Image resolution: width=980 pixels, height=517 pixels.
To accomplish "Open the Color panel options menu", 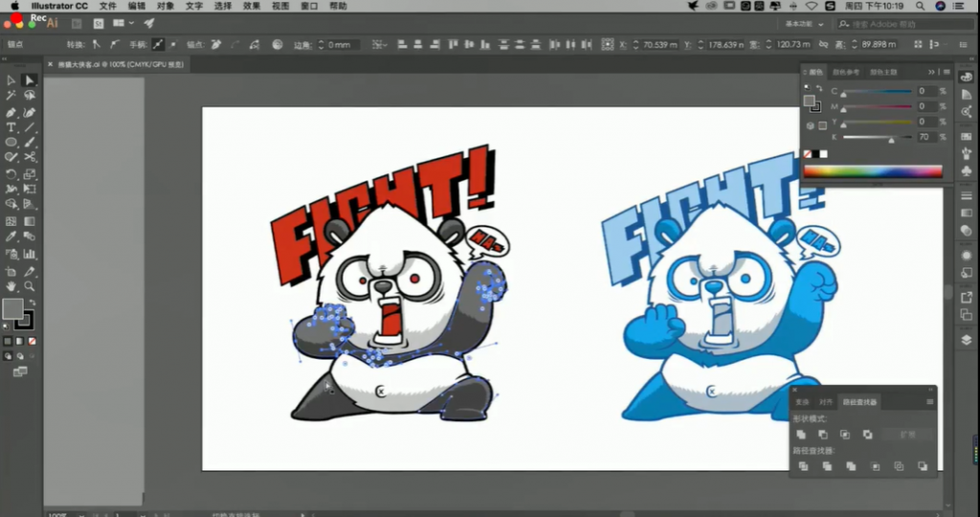I will coord(947,72).
